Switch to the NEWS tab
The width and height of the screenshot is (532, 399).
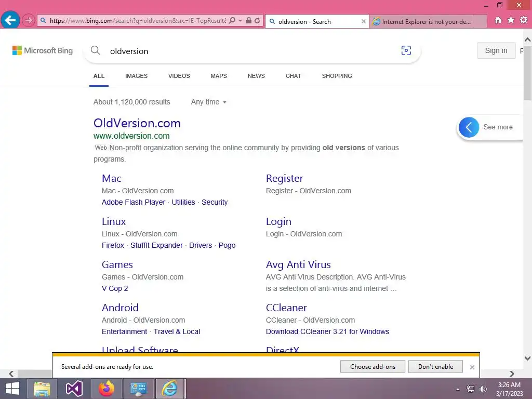point(256,76)
